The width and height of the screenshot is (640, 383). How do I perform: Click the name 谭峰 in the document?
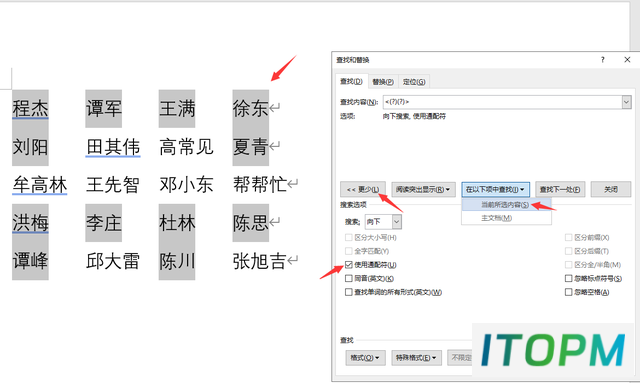[x=30, y=261]
